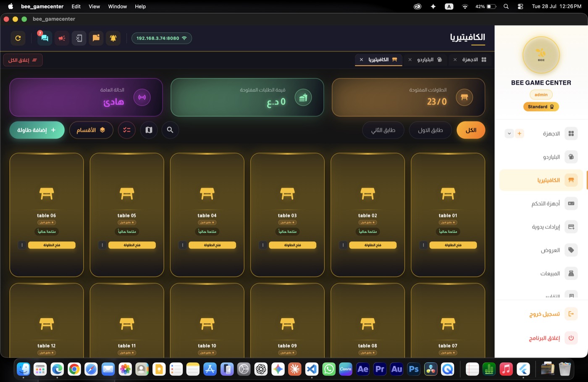Click the admin role badge
Image resolution: width=588 pixels, height=382 pixels.
tap(541, 95)
